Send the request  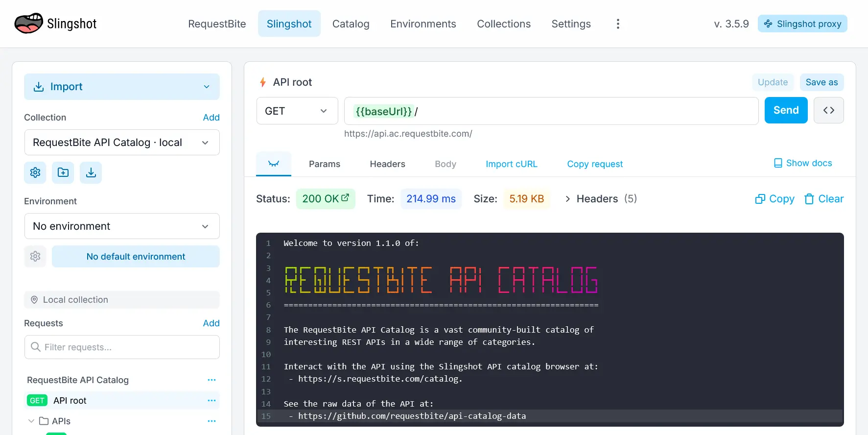coord(786,110)
